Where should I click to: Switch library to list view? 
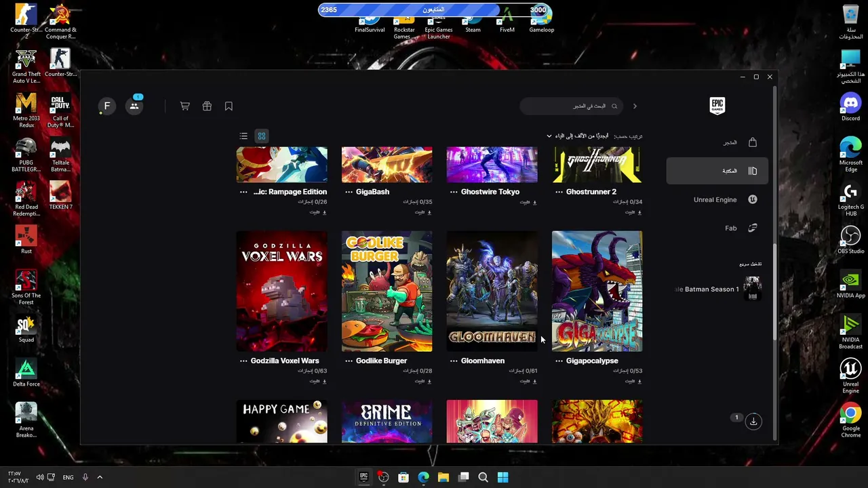tap(243, 136)
